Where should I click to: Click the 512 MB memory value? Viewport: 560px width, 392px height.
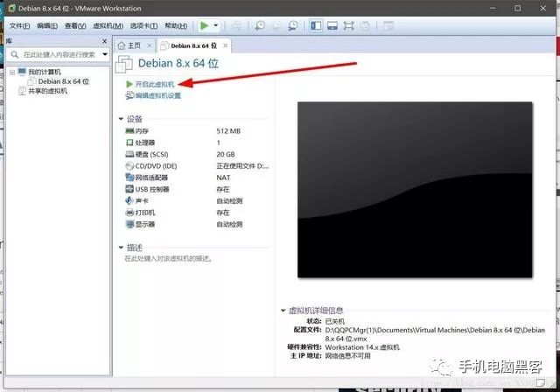point(228,131)
